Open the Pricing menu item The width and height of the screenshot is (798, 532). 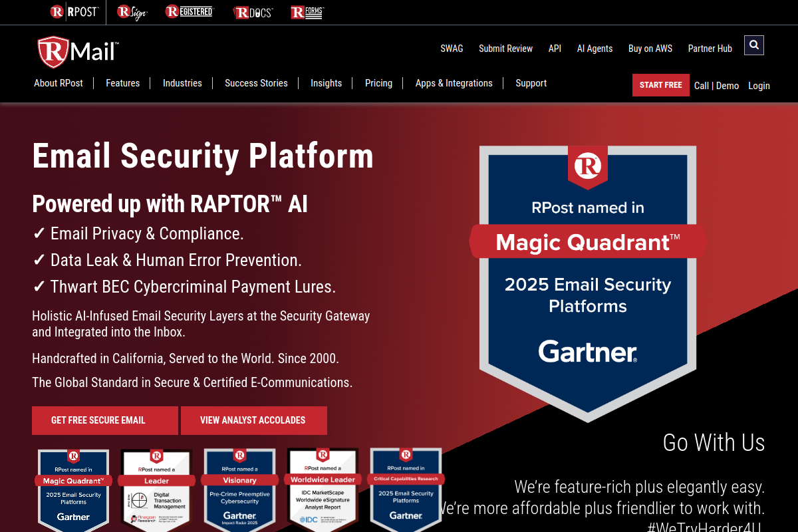(378, 83)
